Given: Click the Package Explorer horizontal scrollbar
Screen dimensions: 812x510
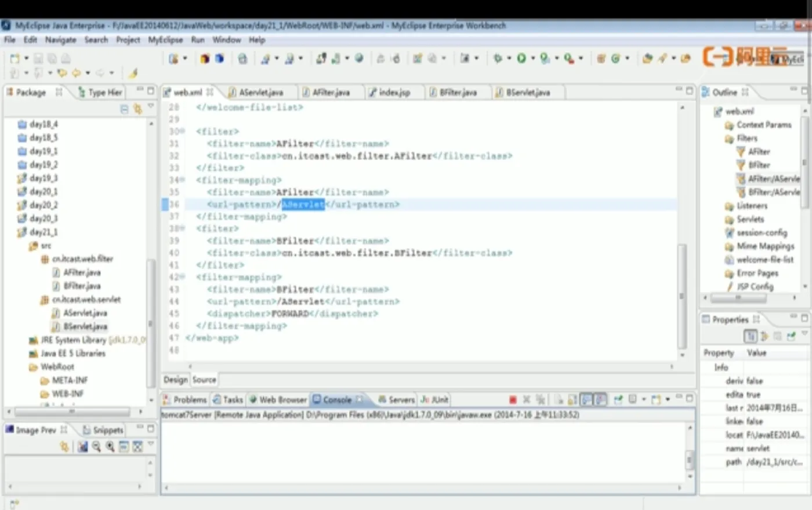Looking at the screenshot, I should 72,412.
